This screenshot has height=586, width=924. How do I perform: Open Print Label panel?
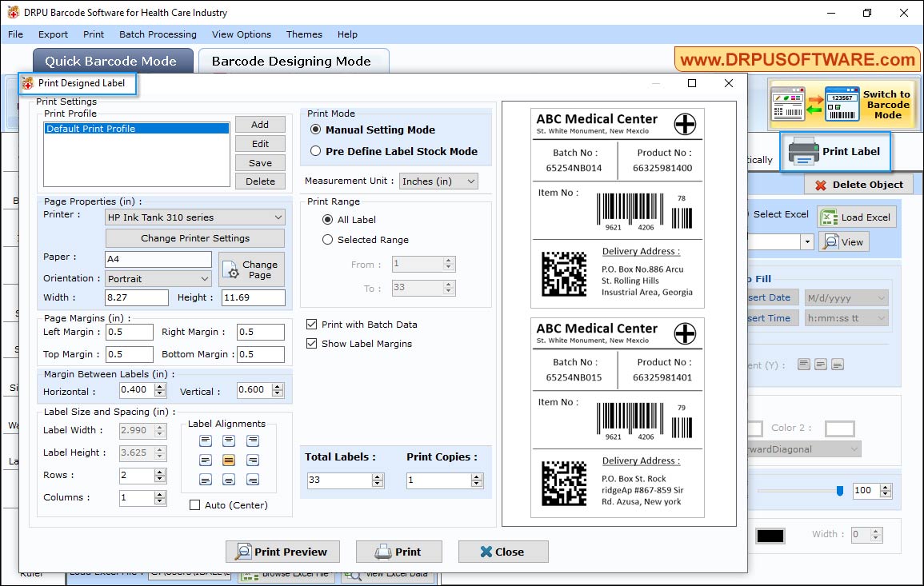pos(835,152)
